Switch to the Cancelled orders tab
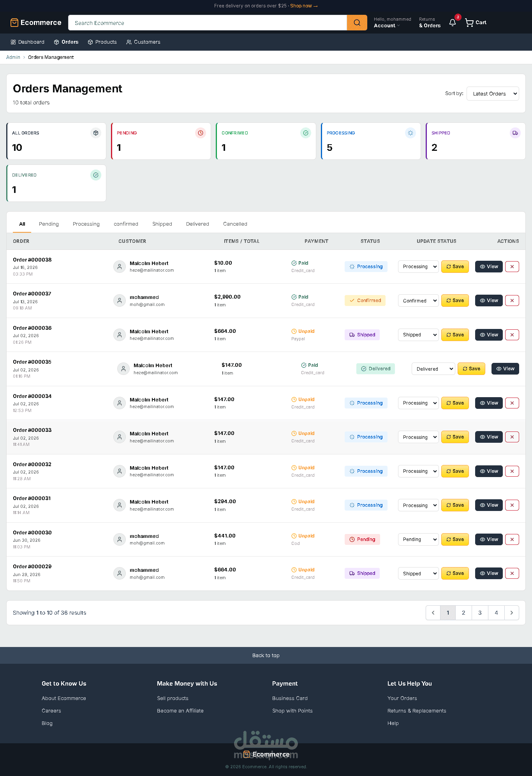Viewport: 532px width, 776px height. click(x=235, y=224)
